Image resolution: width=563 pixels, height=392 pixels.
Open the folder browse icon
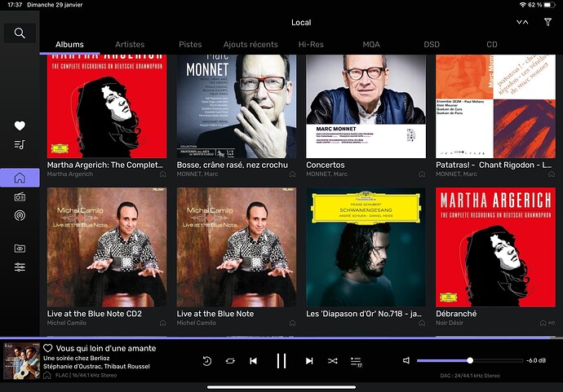(20, 249)
